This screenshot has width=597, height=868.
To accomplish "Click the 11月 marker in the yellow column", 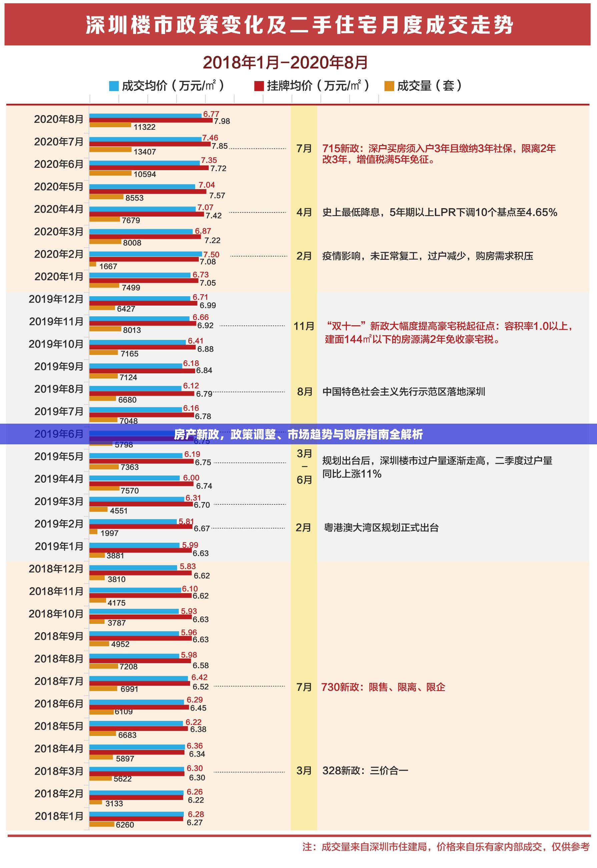I will click(x=304, y=326).
